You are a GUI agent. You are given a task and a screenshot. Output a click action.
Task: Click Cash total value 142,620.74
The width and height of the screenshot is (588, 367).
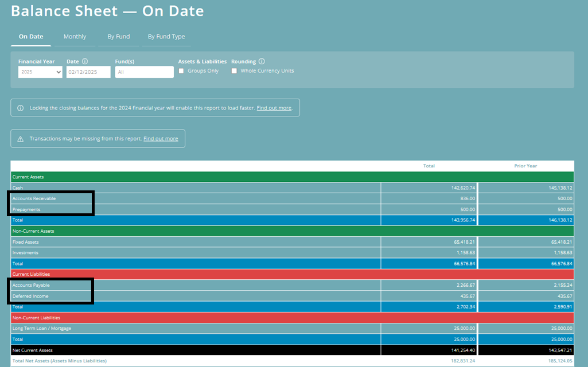point(463,188)
